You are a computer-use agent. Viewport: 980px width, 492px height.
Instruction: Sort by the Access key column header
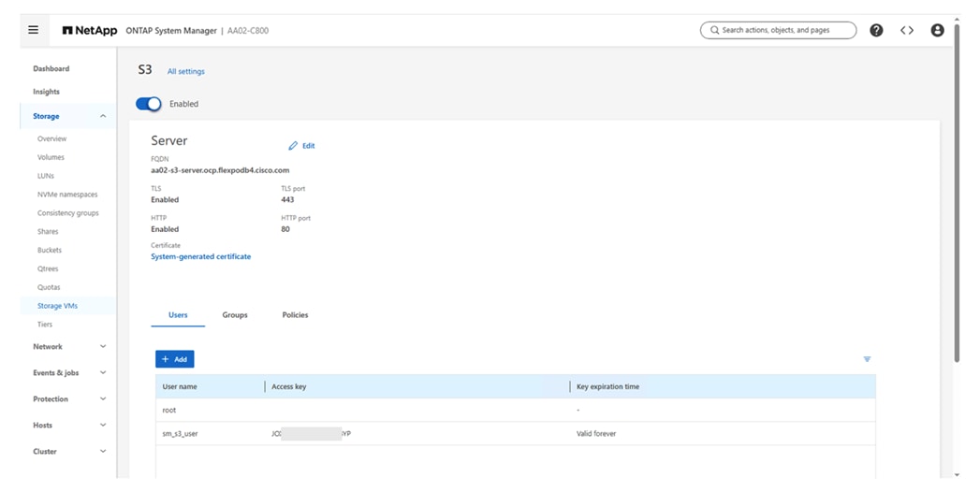(x=288, y=386)
